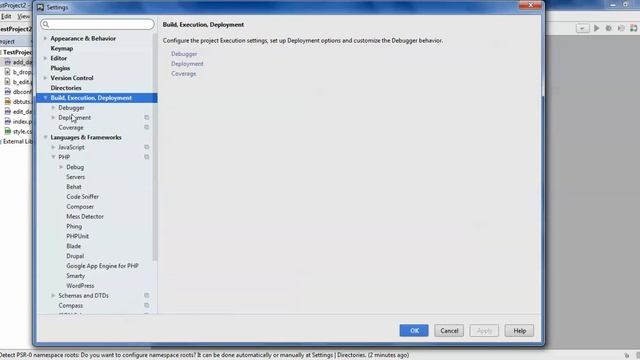Expand the Version Control node arrow
Viewport: 640px width, 360px height.
point(45,78)
